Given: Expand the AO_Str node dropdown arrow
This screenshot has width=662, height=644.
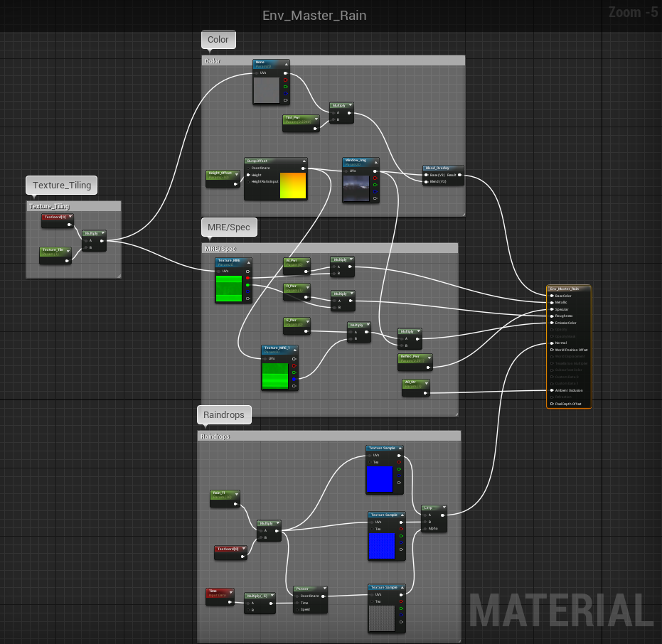Looking at the screenshot, I should [x=427, y=383].
